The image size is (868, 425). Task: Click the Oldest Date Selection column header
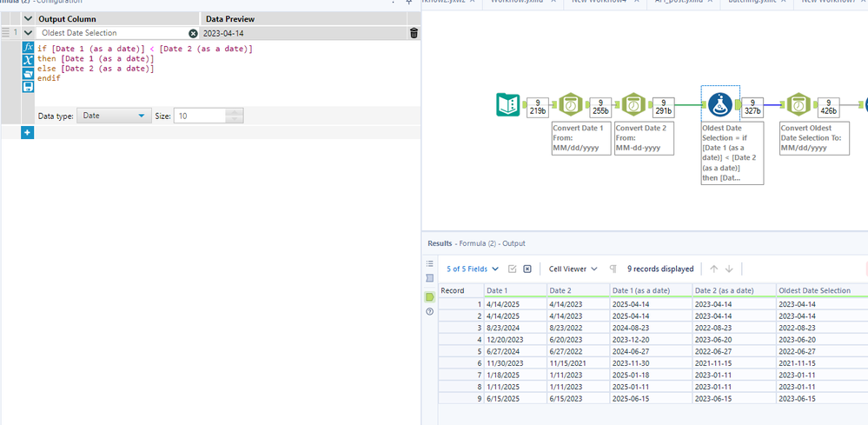coord(821,290)
